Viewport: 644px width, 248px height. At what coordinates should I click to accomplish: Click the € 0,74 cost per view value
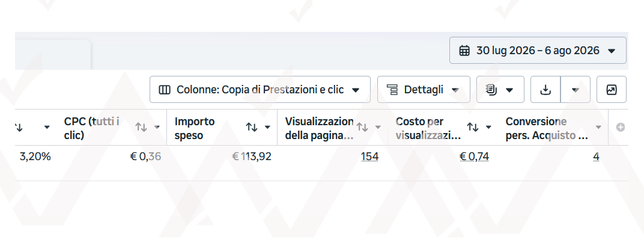tap(474, 157)
